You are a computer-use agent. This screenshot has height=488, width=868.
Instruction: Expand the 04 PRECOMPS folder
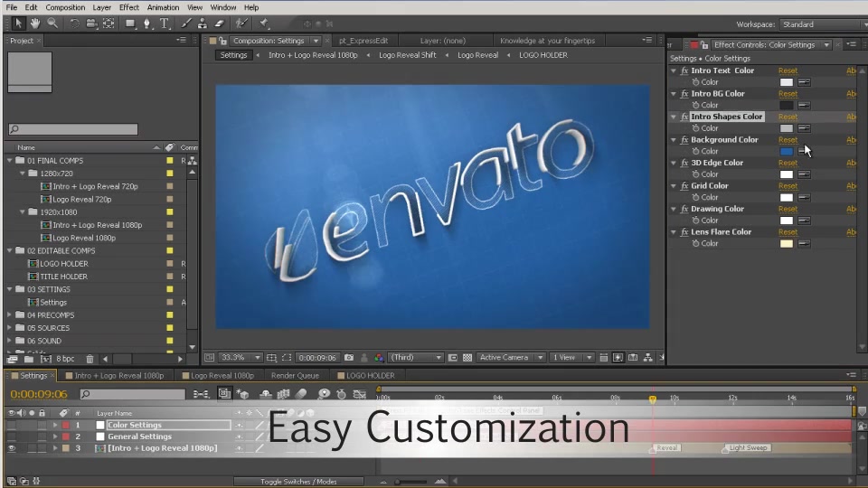9,314
